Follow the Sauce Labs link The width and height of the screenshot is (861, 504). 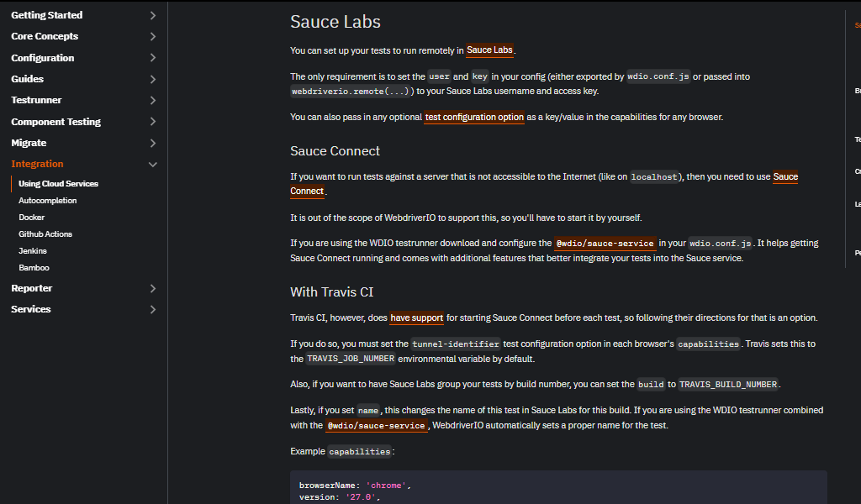490,50
